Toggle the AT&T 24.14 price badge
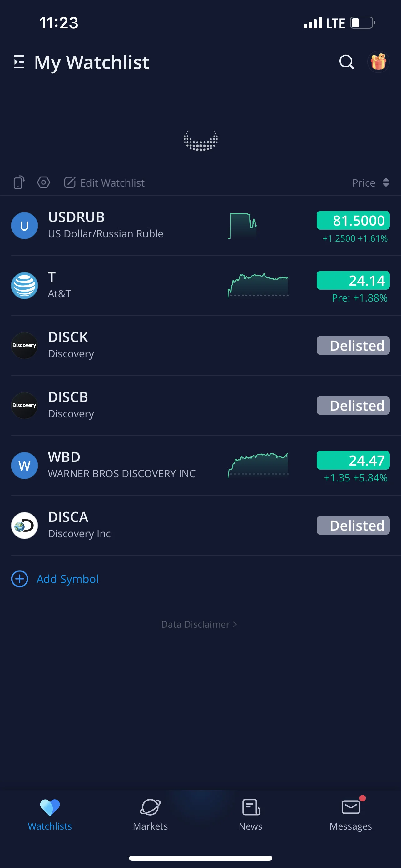The width and height of the screenshot is (401, 868). point(353,280)
